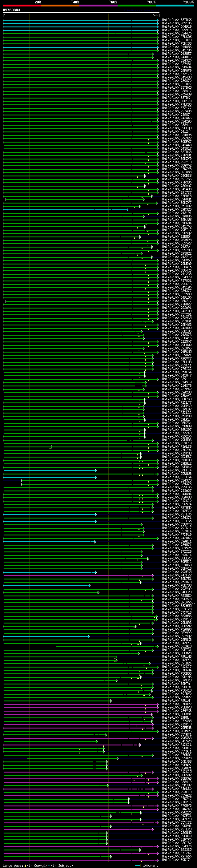Select label UniRef100_Q7X9G5
Screen dimensions: 197x868
tap(177, 318)
